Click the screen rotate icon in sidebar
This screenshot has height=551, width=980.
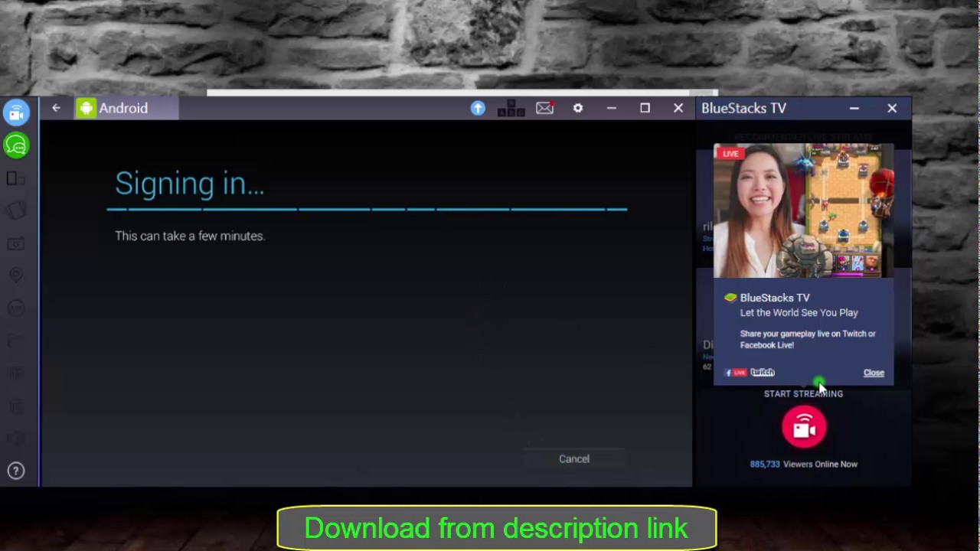click(16, 178)
